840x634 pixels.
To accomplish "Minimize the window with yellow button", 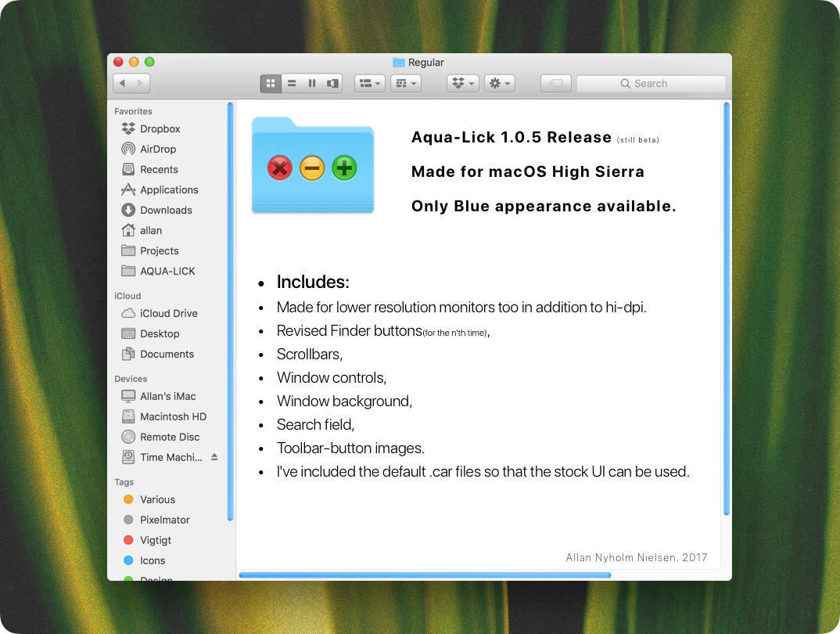I will (134, 62).
